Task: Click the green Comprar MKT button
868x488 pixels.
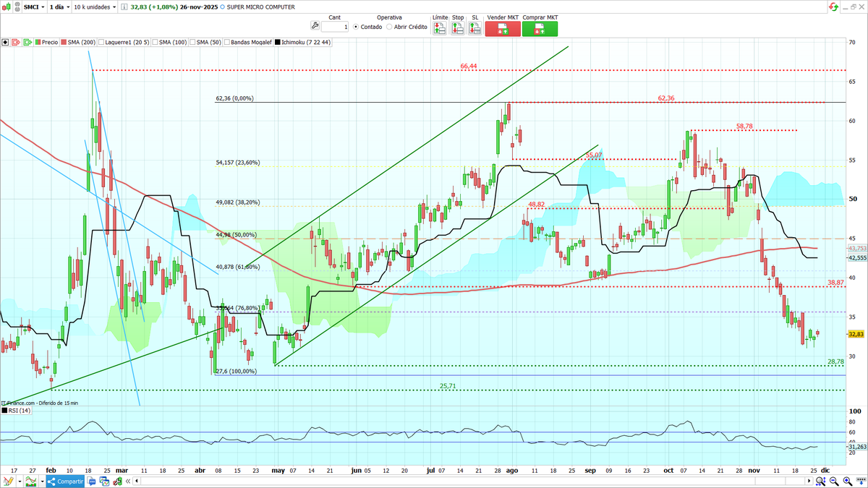Action: click(x=540, y=29)
